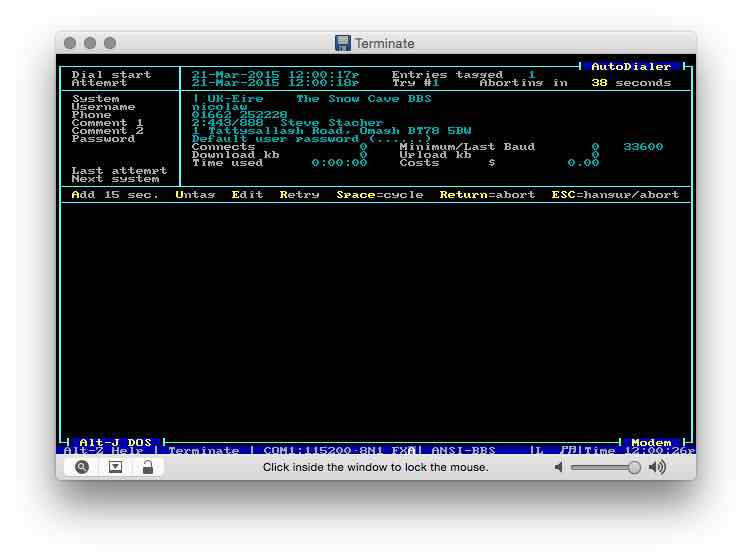
Task: Click the 'Alt-J DOS' label
Action: coord(115,442)
